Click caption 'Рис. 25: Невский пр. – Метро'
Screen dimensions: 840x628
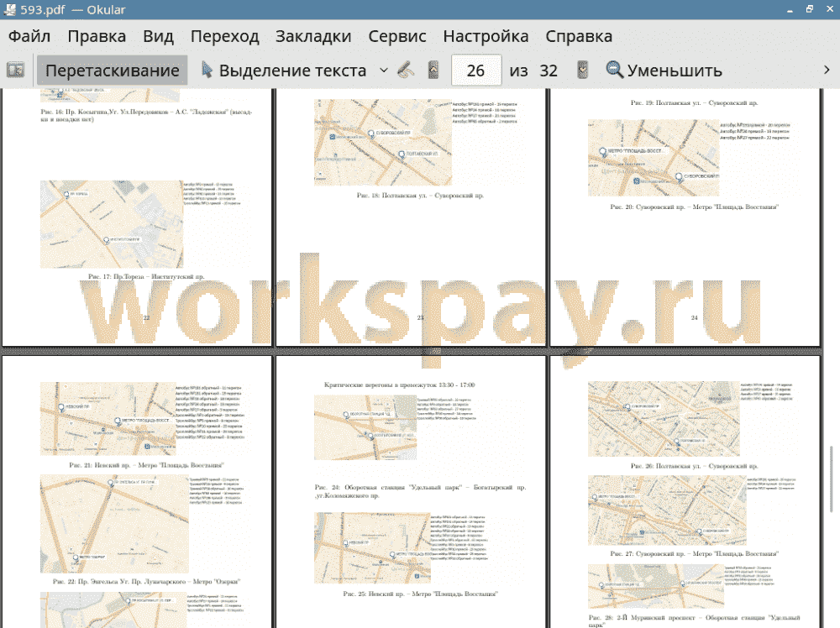421,594
